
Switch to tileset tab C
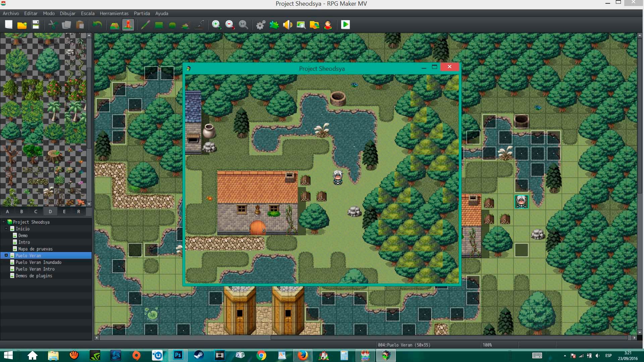click(36, 212)
